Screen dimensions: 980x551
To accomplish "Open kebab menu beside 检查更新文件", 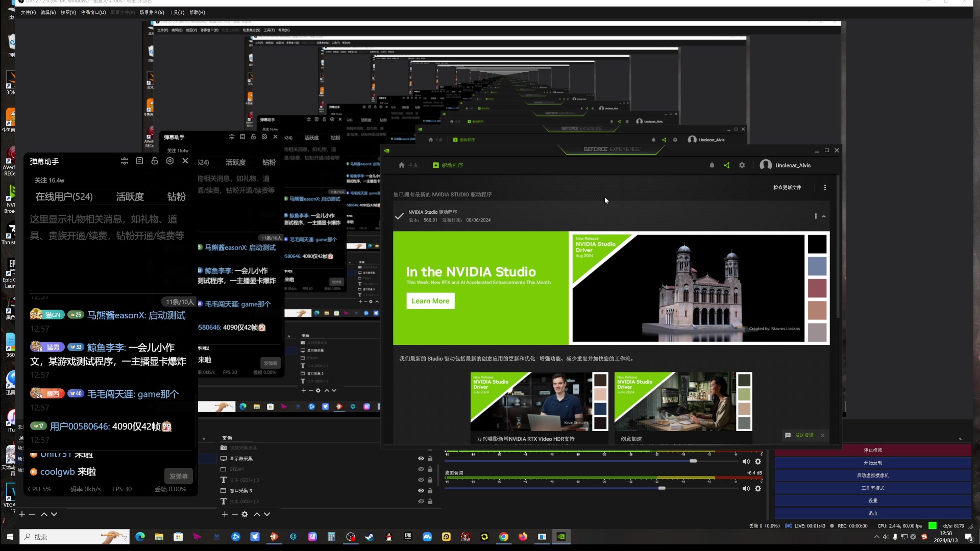I will [x=825, y=188].
